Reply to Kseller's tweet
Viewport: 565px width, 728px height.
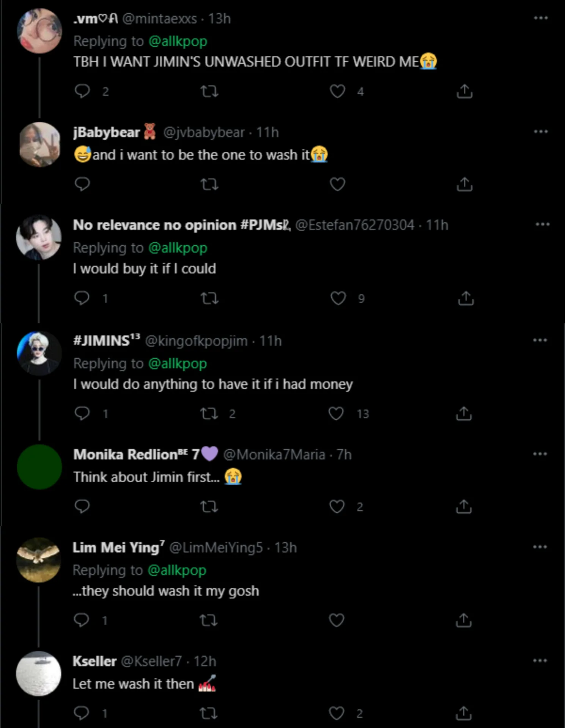pos(81,713)
